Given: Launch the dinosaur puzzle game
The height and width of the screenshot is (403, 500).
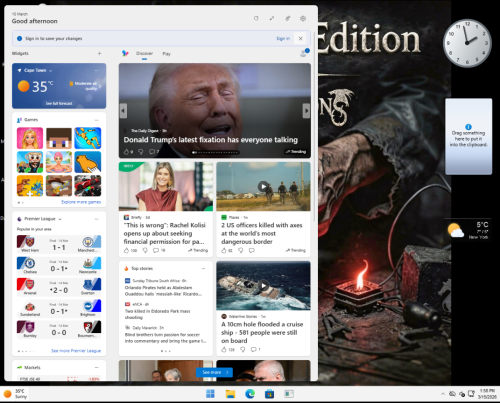Looking at the screenshot, I should [x=30, y=186].
